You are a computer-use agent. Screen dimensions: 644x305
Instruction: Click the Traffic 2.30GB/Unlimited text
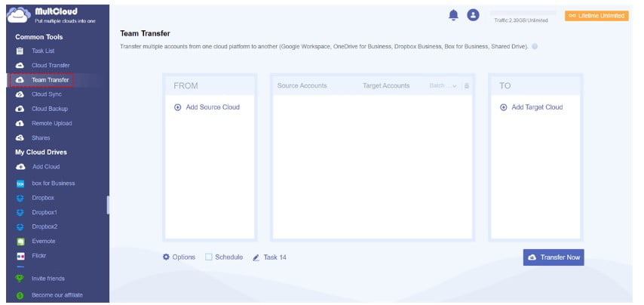521,20
